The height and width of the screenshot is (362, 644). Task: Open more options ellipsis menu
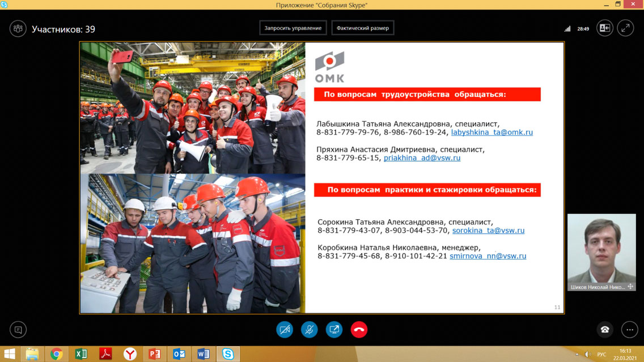click(x=630, y=330)
